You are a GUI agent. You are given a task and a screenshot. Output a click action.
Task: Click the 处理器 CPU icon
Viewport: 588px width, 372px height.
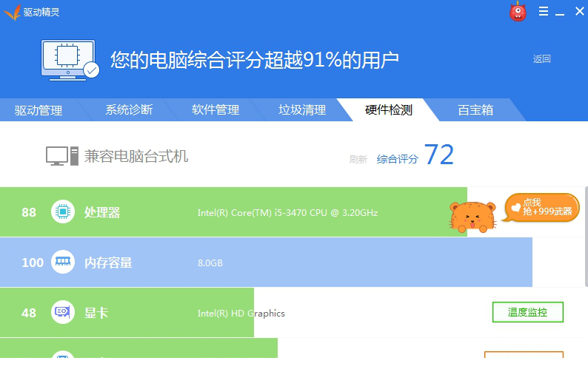click(x=63, y=212)
